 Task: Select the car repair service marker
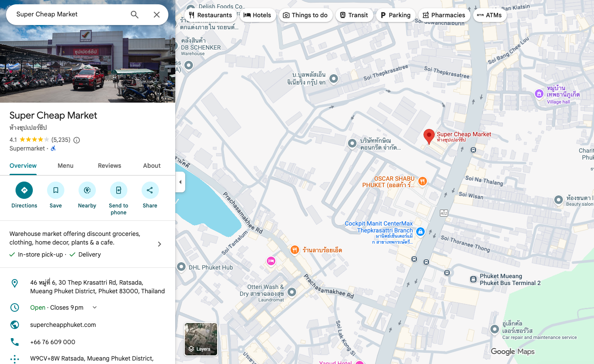point(495,329)
